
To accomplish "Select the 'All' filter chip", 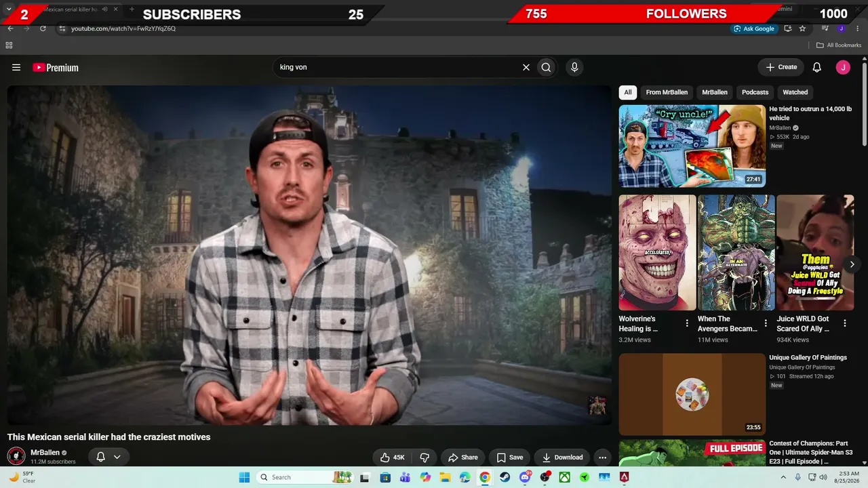I will tap(628, 92).
